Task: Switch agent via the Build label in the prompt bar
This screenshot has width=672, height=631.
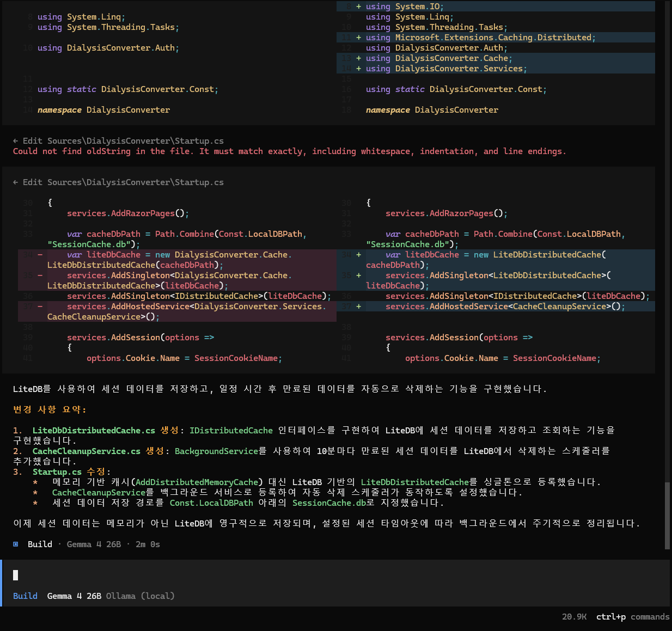Action: tap(25, 596)
